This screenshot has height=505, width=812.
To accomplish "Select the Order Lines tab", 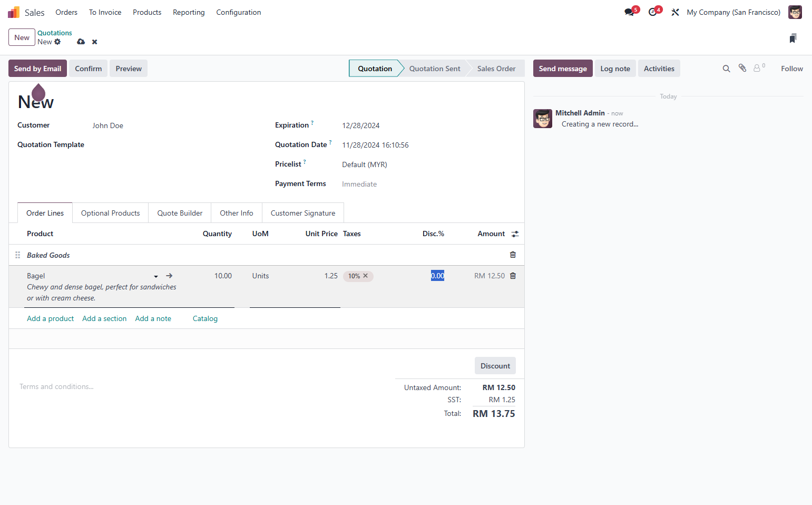I will 45,213.
